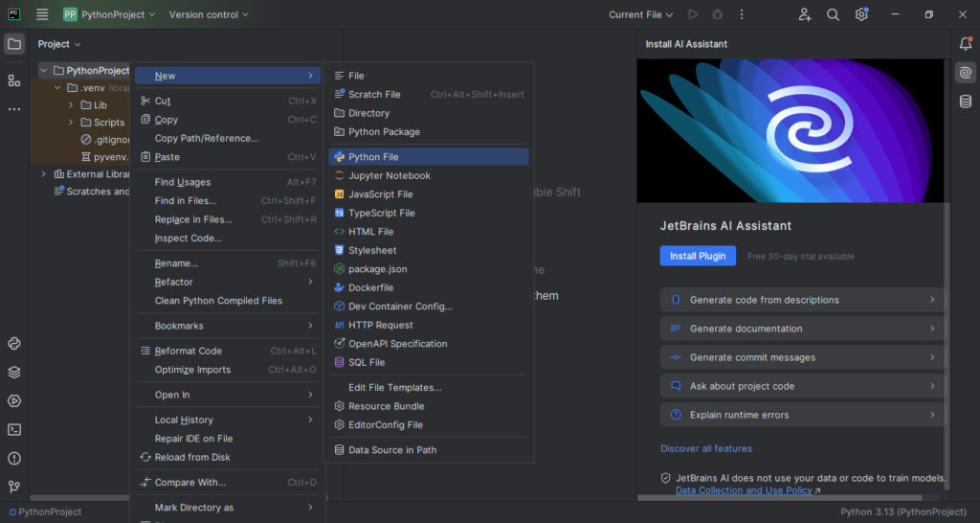The width and height of the screenshot is (980, 523).
Task: Expand the Lib folder
Action: (x=71, y=105)
